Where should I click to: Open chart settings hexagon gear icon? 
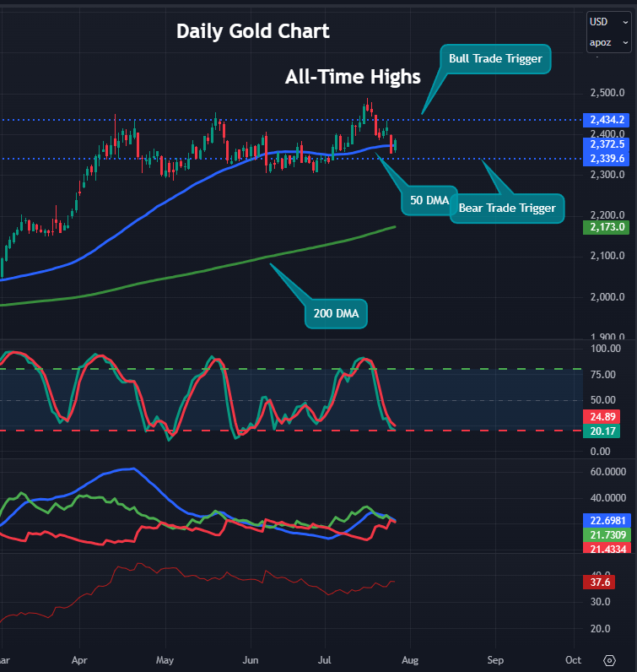610,660
